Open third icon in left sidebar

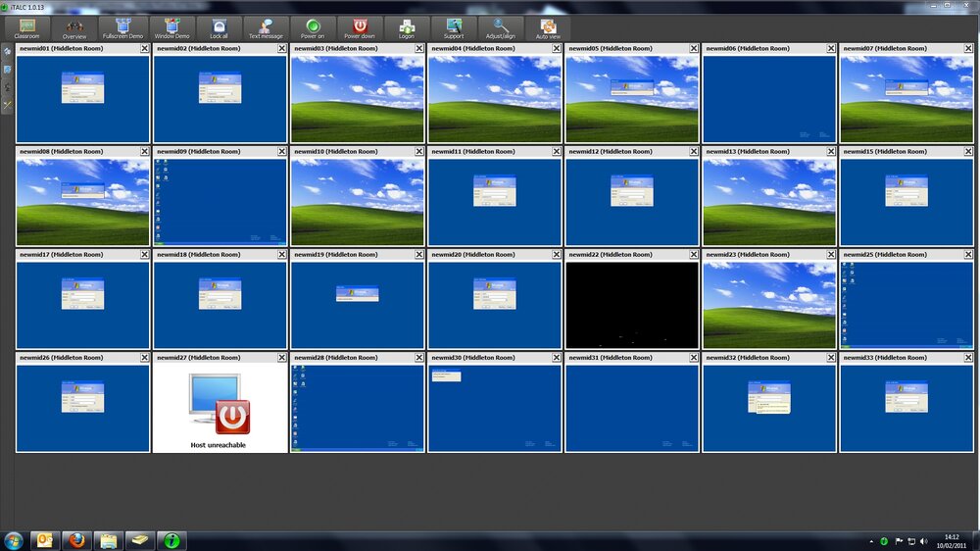pos(7,87)
